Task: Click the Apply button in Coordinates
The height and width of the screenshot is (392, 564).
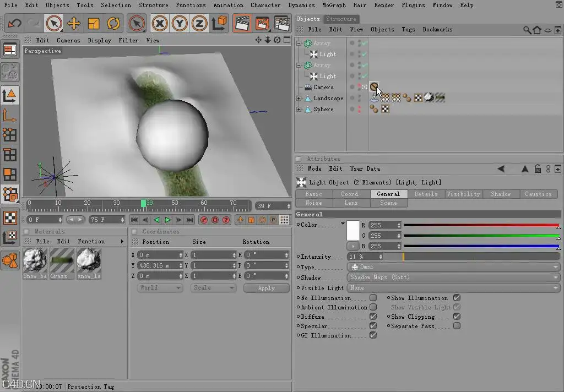Action: [266, 288]
